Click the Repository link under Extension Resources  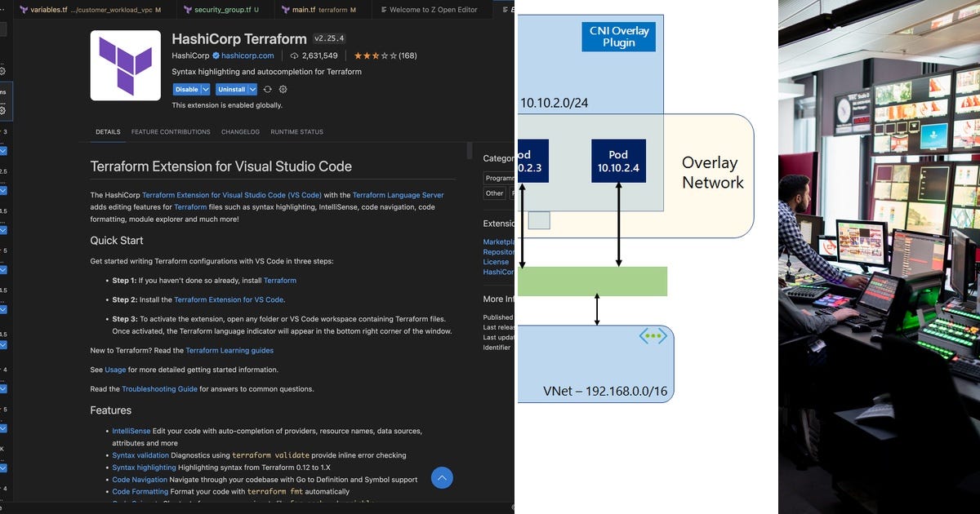[x=499, y=251]
